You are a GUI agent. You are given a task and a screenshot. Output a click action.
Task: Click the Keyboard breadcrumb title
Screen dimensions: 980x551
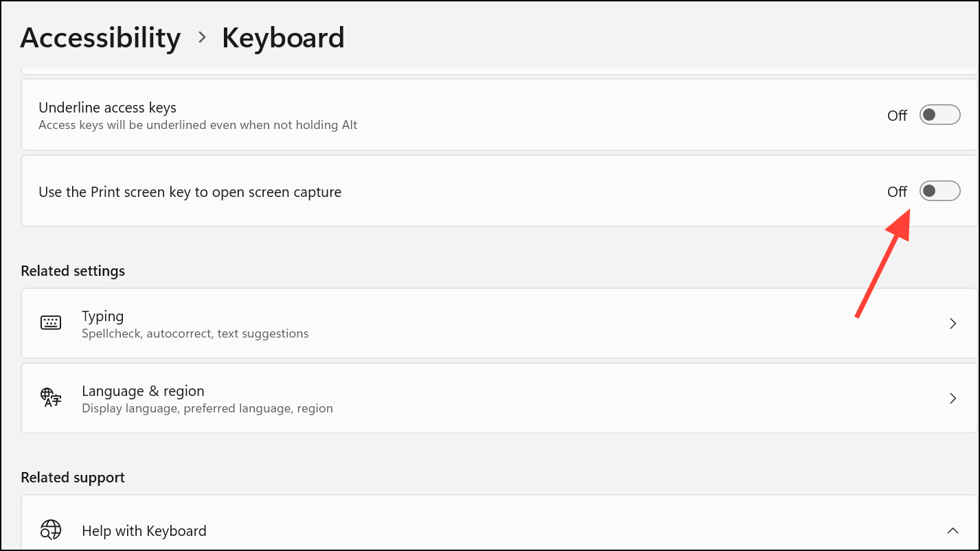(283, 38)
